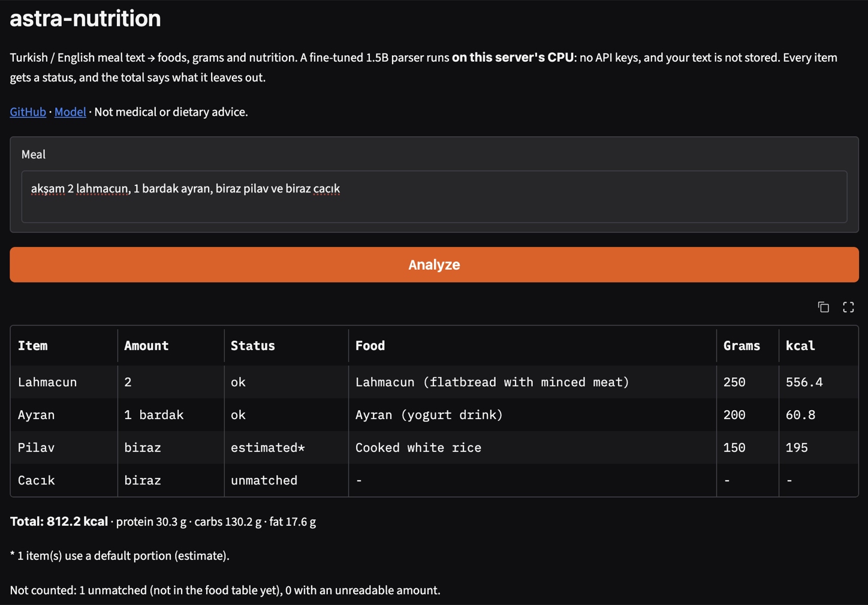
Task: Click the 'Ayran (yogurt drink)' food cell
Action: click(x=532, y=415)
